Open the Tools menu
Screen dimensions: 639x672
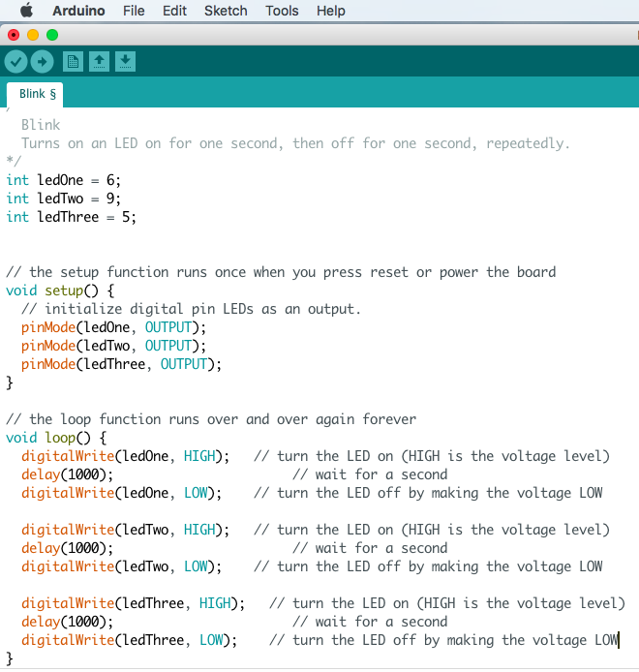(x=282, y=11)
